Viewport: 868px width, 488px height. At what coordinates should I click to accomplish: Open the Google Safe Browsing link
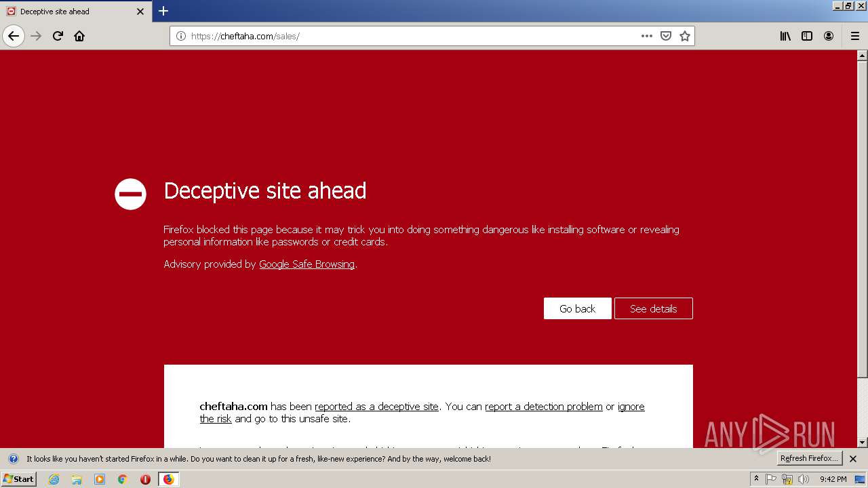tap(307, 264)
